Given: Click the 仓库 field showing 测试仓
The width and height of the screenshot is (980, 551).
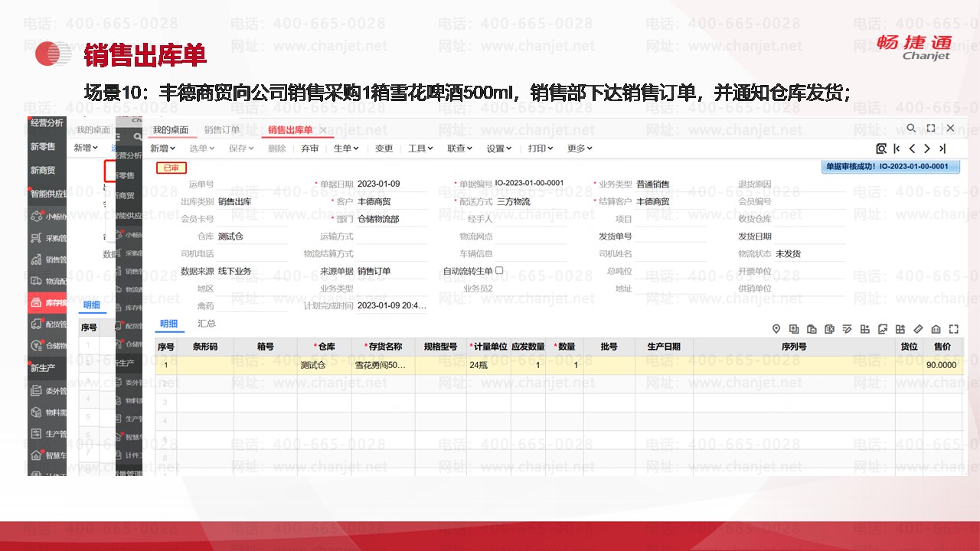Looking at the screenshot, I should pyautogui.click(x=252, y=236).
